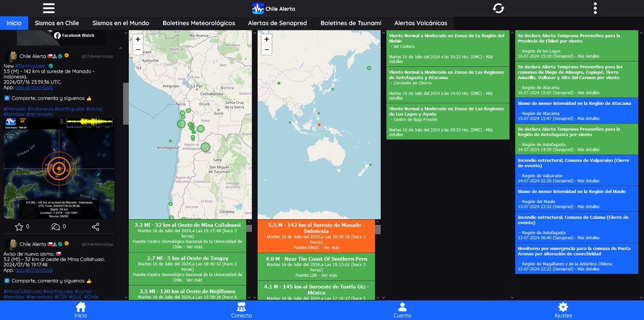Open Punta Arenas conectividad monitoring alert
Screen dimensions: 644x320
click(577, 258)
